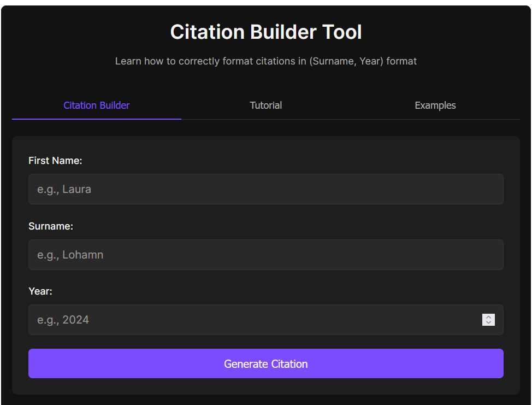Click the subtitle about (Surname, Year) format
Viewport: 532px width, 405px height.
coord(265,61)
